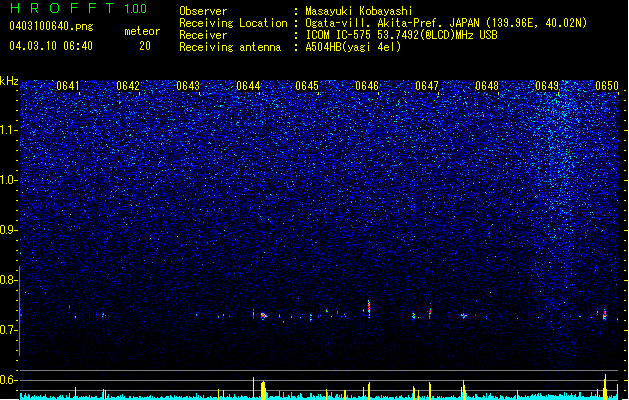Click observer name Masayuki Kobayashi

click(359, 11)
